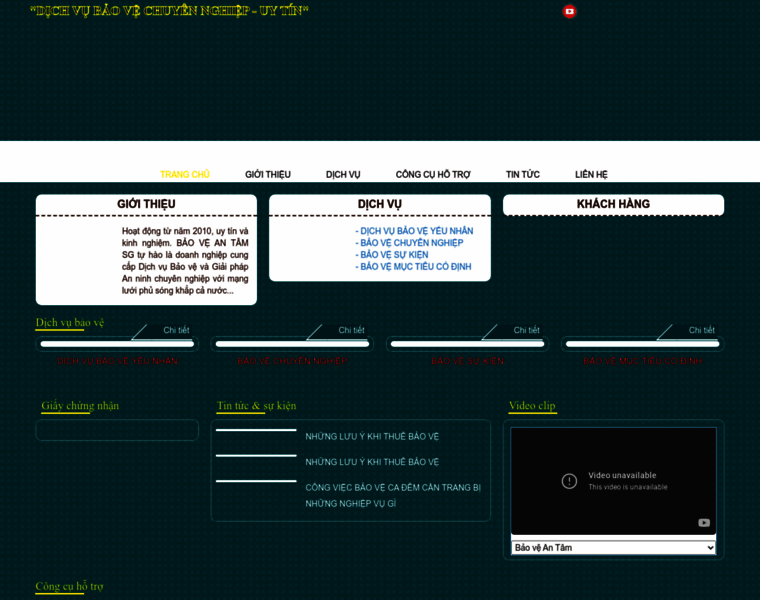
Task: Open GIỚI THIỆU in the navigation menu
Action: [268, 174]
